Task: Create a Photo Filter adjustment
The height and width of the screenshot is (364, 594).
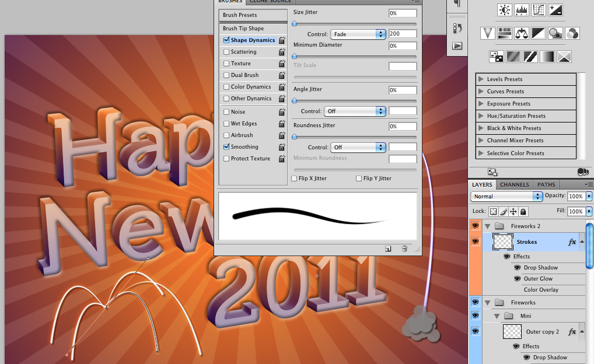Action: pos(555,33)
